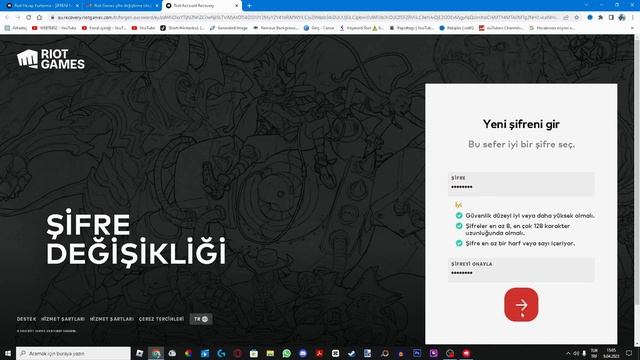640x360 pixels.
Task: Click the ŞİFRE password input field
Action: click(x=521, y=184)
